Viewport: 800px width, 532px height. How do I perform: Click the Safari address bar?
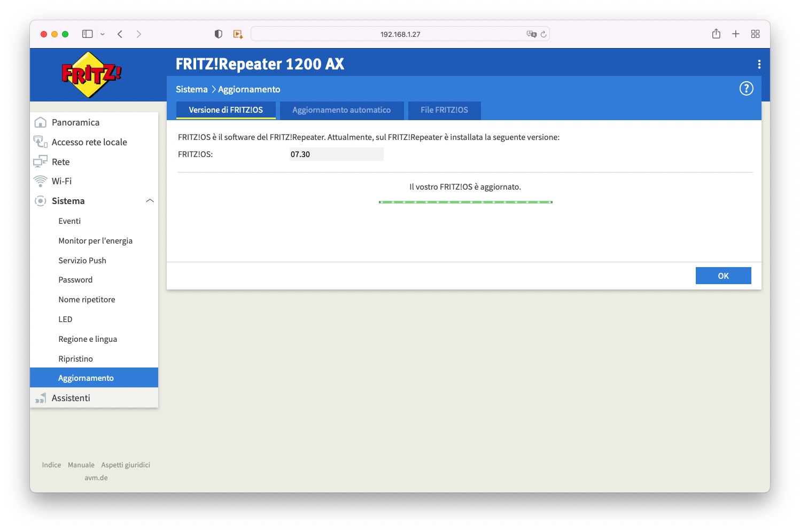click(x=400, y=34)
